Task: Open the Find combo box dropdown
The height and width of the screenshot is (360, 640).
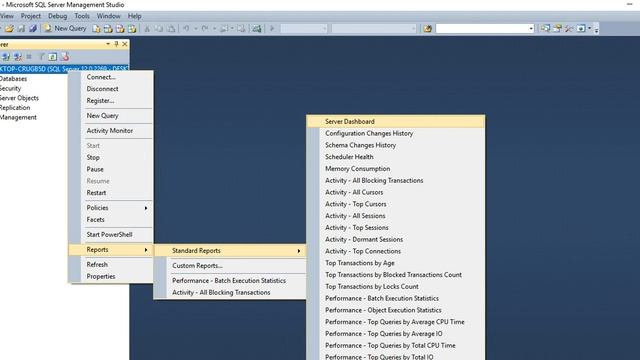Action: coord(531,29)
